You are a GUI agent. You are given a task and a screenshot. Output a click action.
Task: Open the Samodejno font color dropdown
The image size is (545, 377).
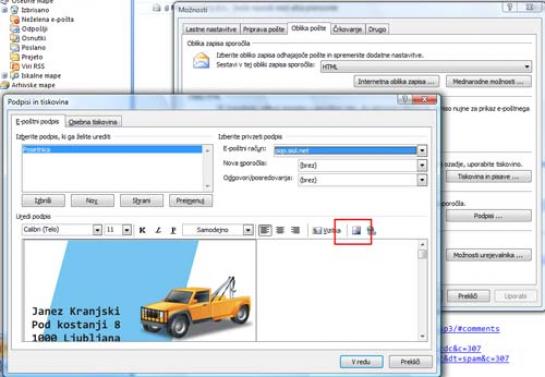click(248, 230)
